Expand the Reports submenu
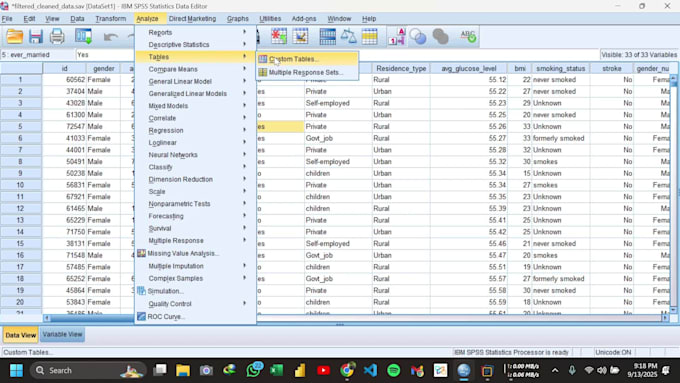The height and width of the screenshot is (383, 680). pos(195,33)
